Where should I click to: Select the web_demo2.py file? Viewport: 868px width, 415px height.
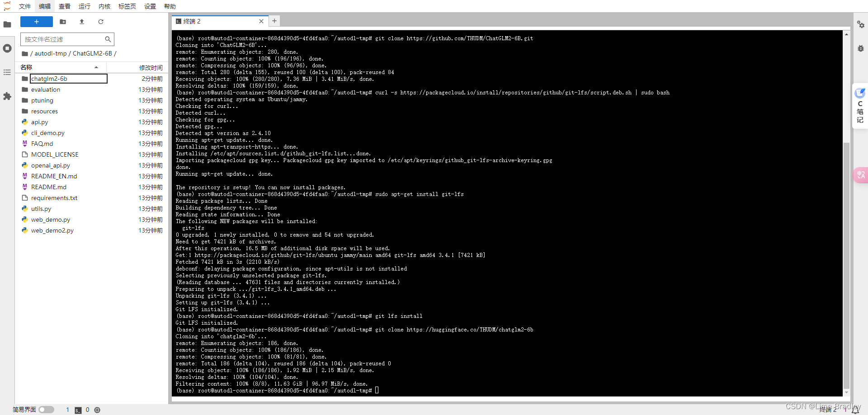(92, 230)
